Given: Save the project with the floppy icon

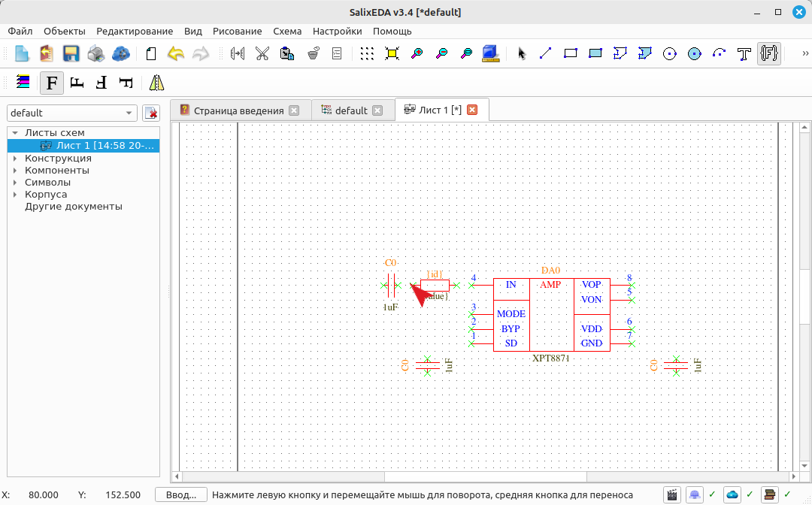Looking at the screenshot, I should [x=71, y=53].
